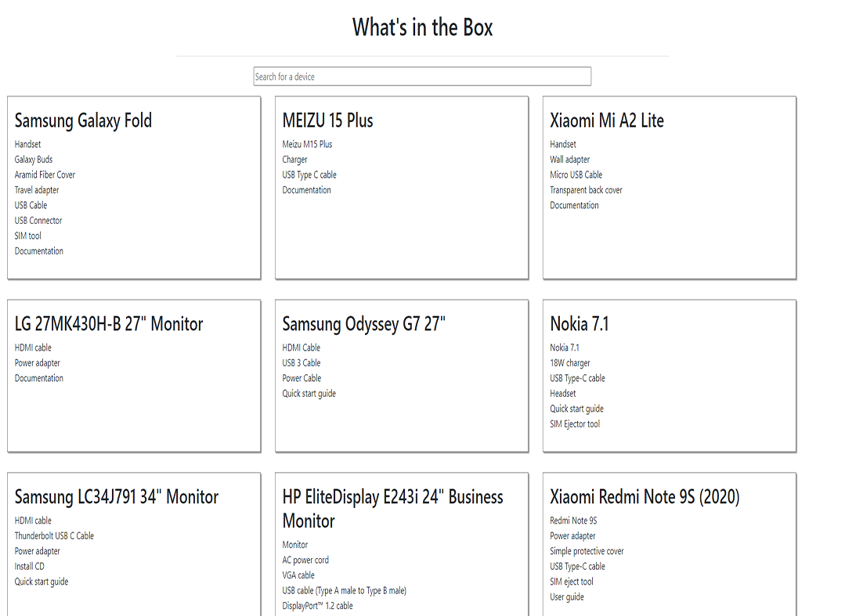Click the Install CD entry
The image size is (845, 616).
(29, 567)
